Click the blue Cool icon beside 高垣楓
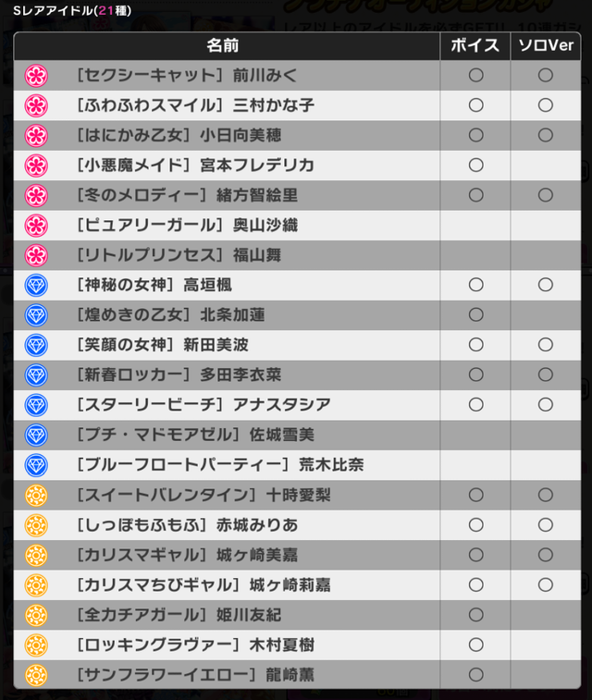The width and height of the screenshot is (592, 700). coord(36,285)
